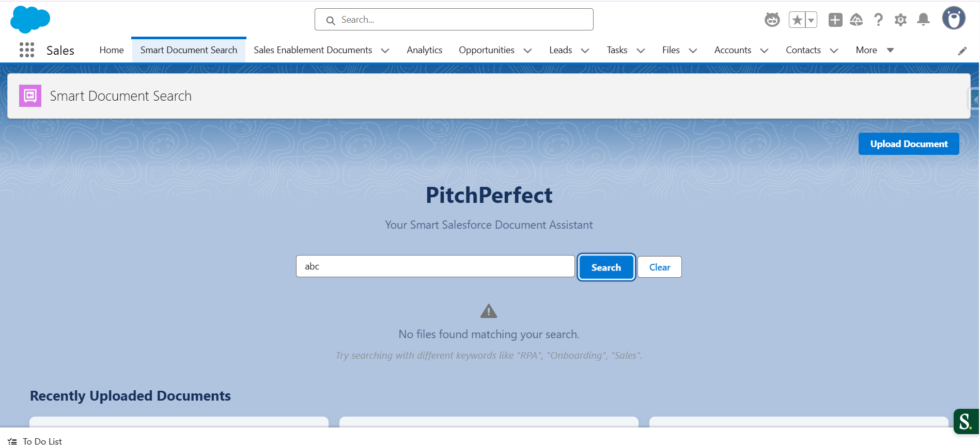
Task: Click the green S widget icon
Action: pos(966,421)
